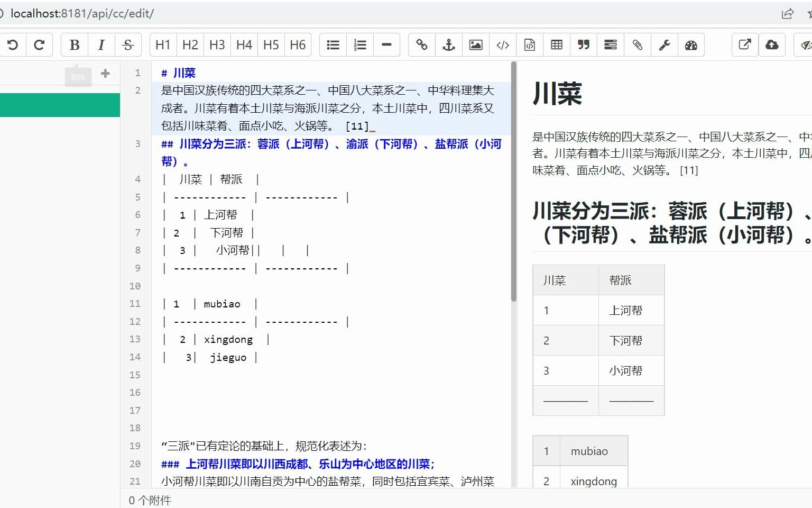The width and height of the screenshot is (812, 508).
Task: Click editor line 1 '# 川菜'
Action: (x=178, y=73)
